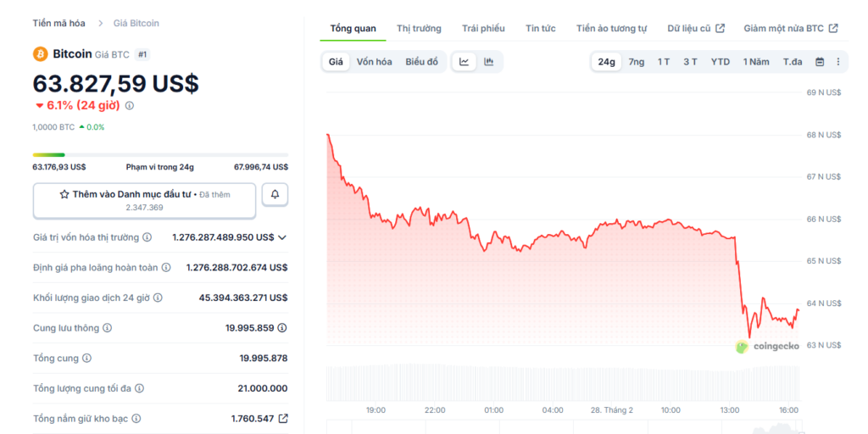
Task: Select the candlestick chart icon
Action: point(489,62)
